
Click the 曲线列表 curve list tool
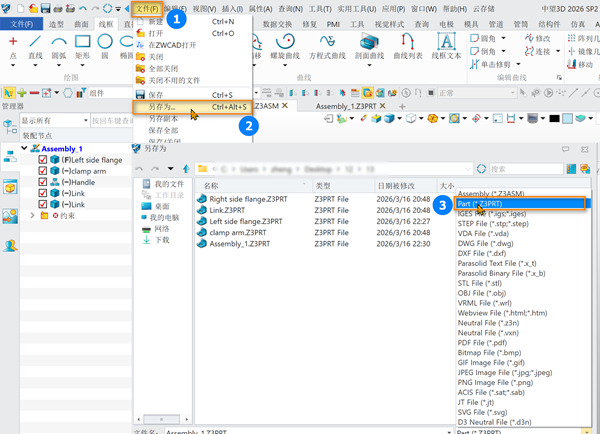click(x=408, y=47)
